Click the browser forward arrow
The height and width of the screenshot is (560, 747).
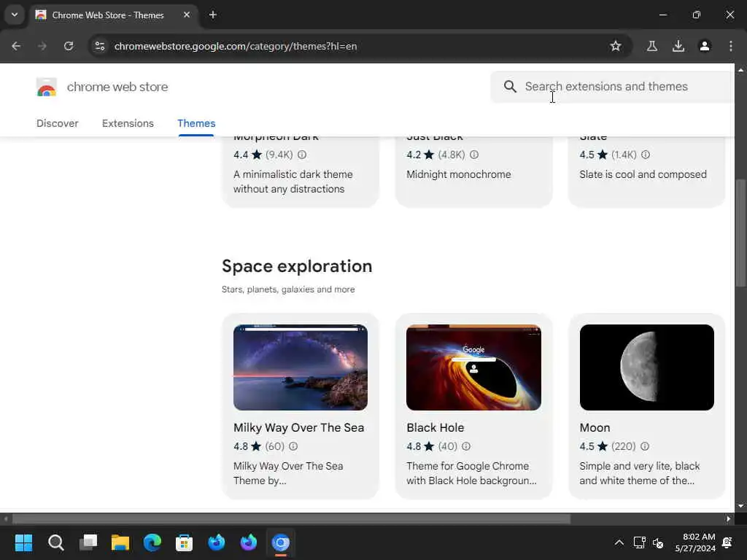coord(42,46)
